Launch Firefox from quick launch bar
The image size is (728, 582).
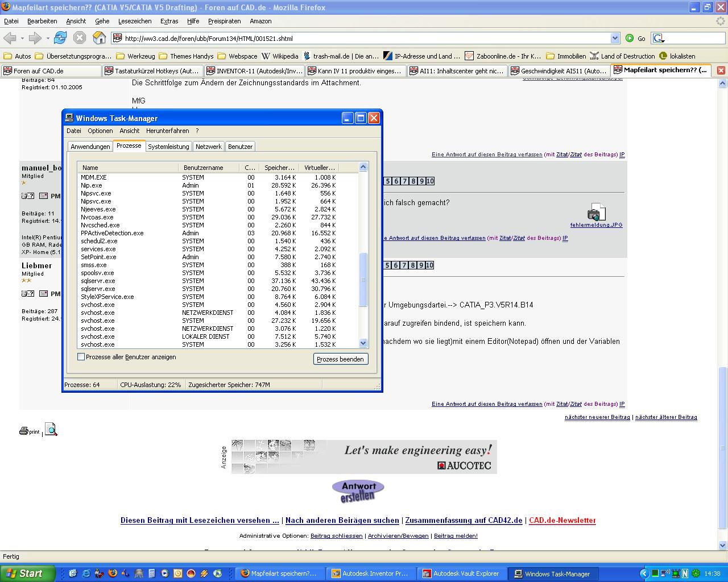(x=113, y=573)
